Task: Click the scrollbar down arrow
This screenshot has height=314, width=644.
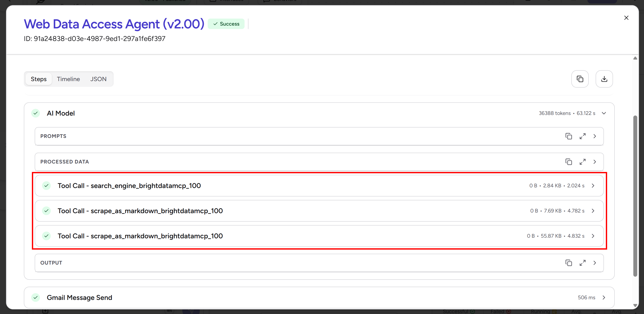Action: click(635, 306)
